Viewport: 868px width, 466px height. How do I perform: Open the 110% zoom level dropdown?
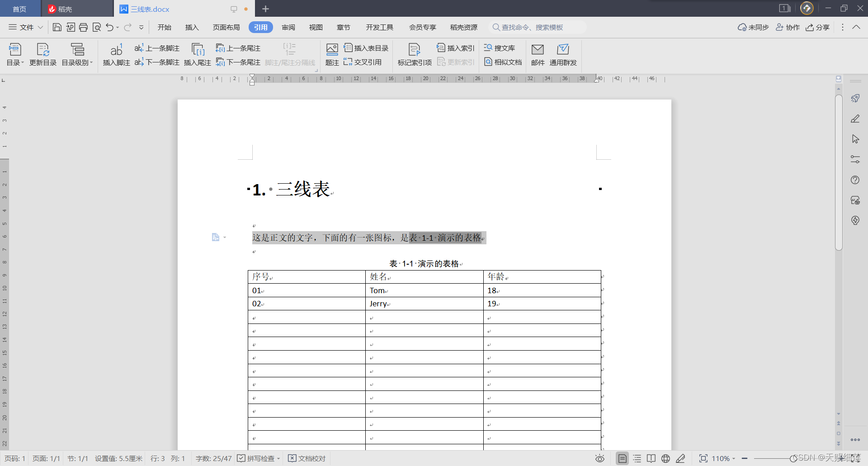coord(723,458)
